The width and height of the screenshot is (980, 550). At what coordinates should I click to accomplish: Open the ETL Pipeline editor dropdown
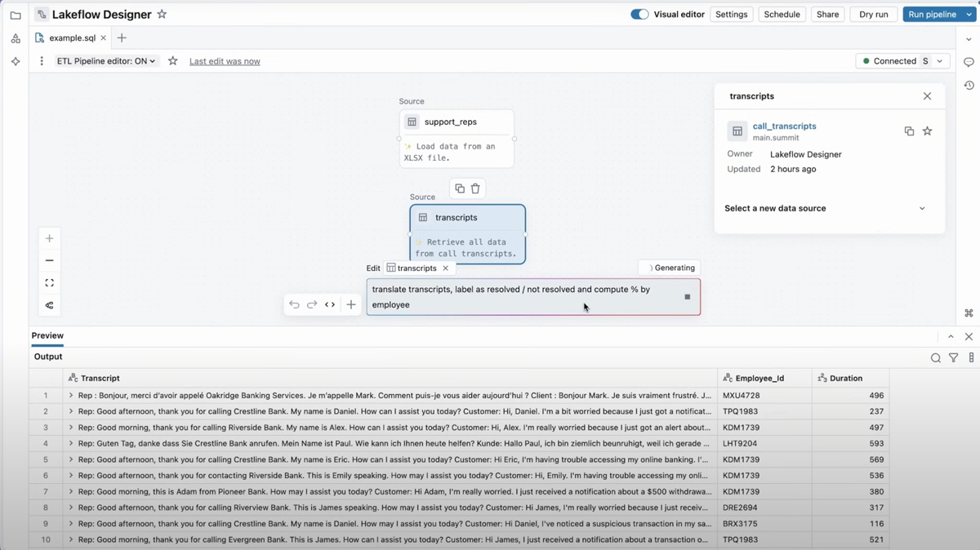point(106,61)
